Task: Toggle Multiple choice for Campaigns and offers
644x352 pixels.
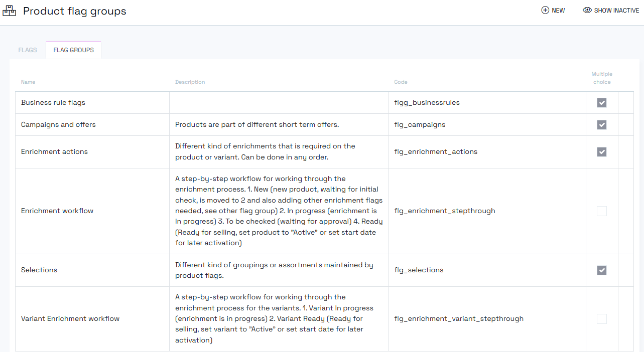Action: coord(601,125)
